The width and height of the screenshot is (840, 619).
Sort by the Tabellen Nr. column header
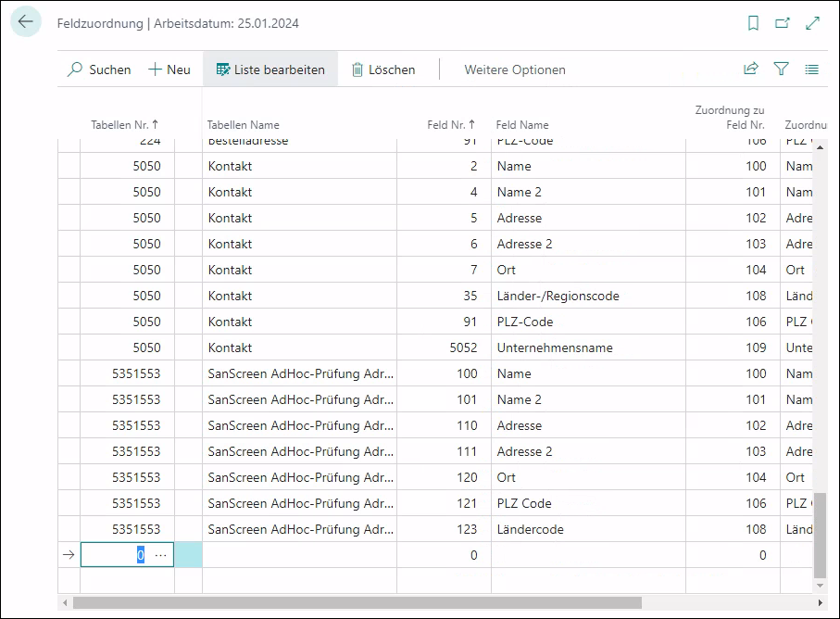point(124,125)
